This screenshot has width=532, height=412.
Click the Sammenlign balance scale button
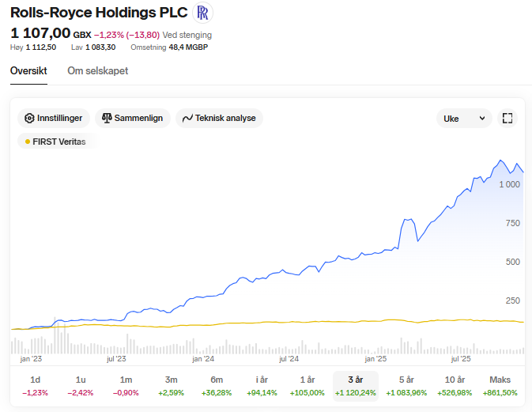132,118
